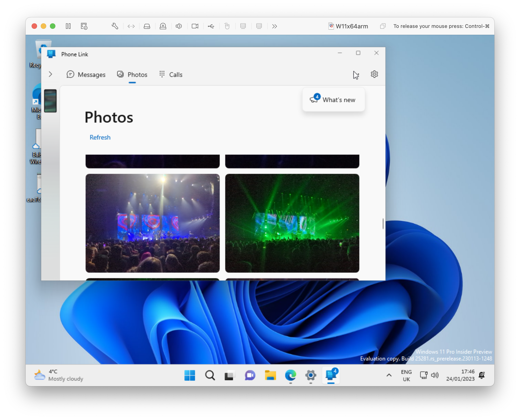
Task: Expand more VM toolbar items chevron
Action: point(274,26)
